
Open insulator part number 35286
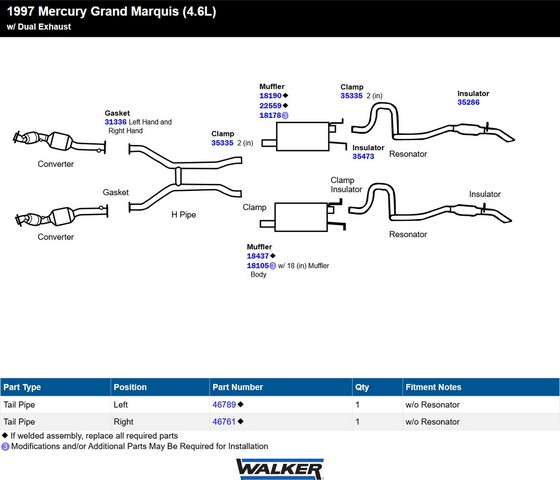(469, 102)
